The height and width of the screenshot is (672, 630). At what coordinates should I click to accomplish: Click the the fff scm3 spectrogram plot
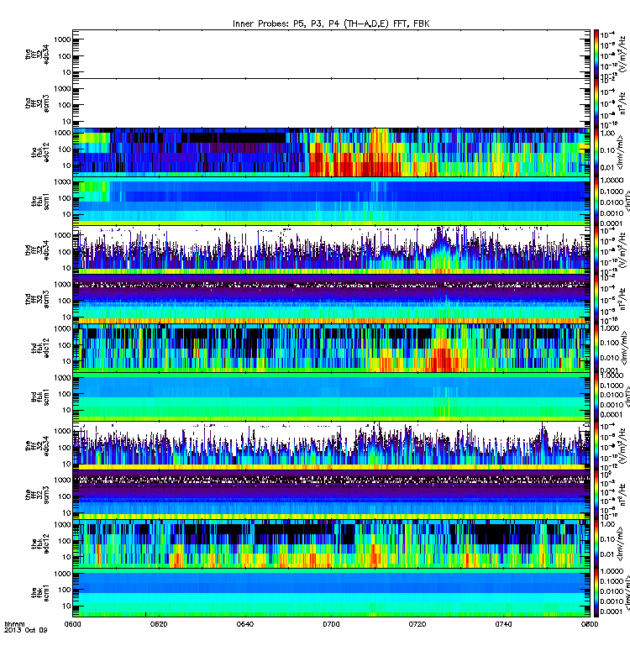click(331, 494)
